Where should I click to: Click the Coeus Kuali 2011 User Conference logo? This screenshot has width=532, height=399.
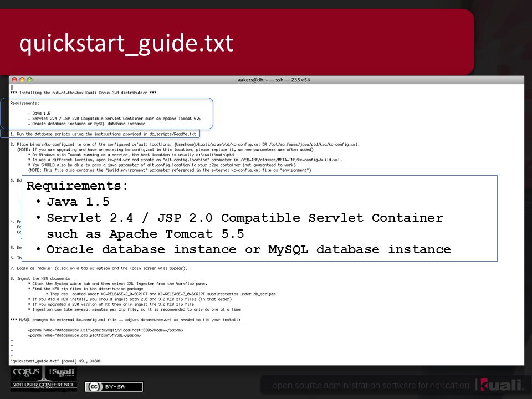coord(44,378)
